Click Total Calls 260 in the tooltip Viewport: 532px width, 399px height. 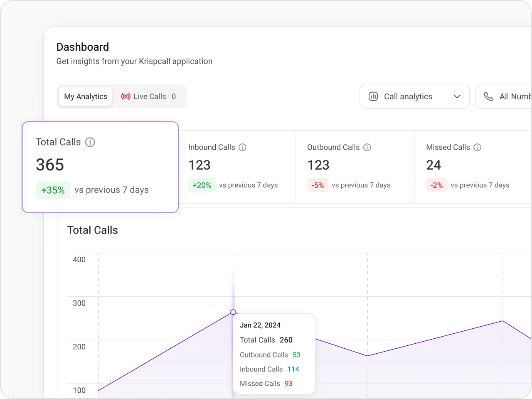tap(266, 340)
